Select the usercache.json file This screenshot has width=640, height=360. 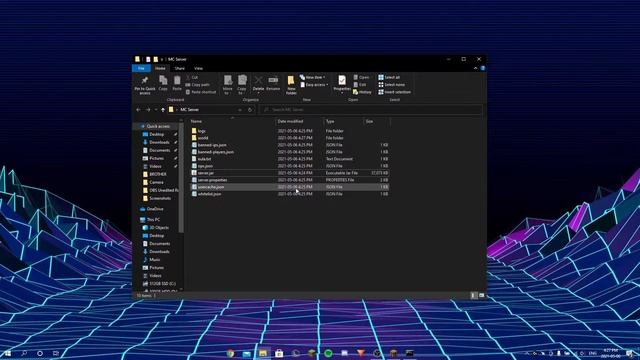pos(289,187)
